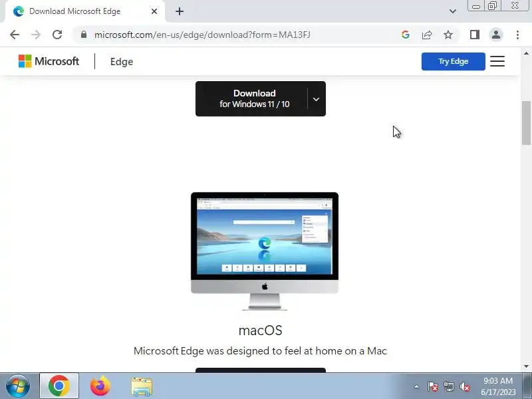
Task: Launch Firefox from the taskbar
Action: [100, 386]
